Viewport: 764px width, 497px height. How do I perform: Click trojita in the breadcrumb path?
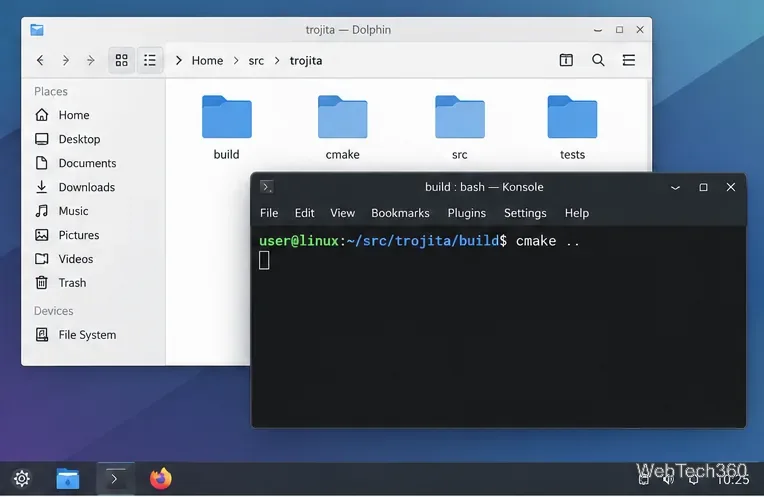tap(306, 60)
